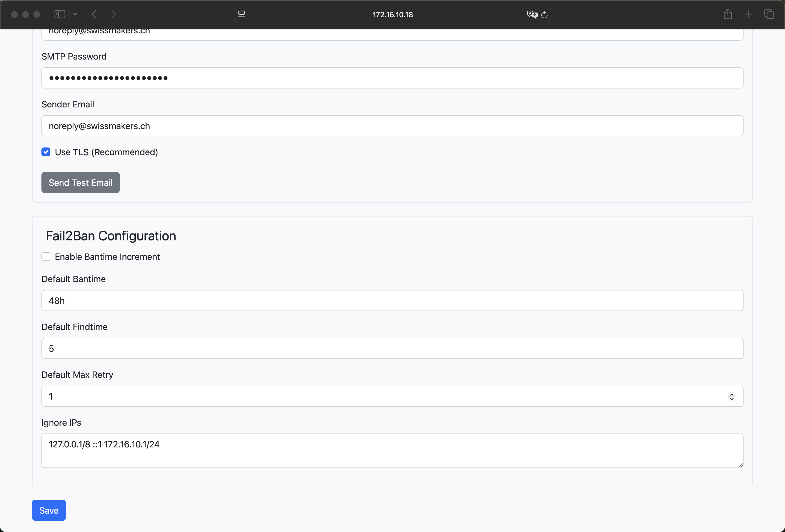Open the Share icon in toolbar
Image resolution: width=785 pixels, height=532 pixels.
tap(728, 14)
